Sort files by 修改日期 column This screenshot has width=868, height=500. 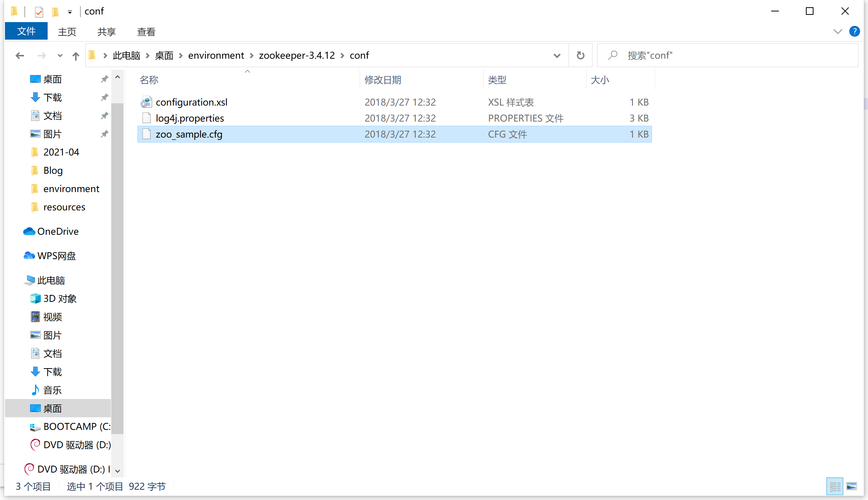pos(383,80)
